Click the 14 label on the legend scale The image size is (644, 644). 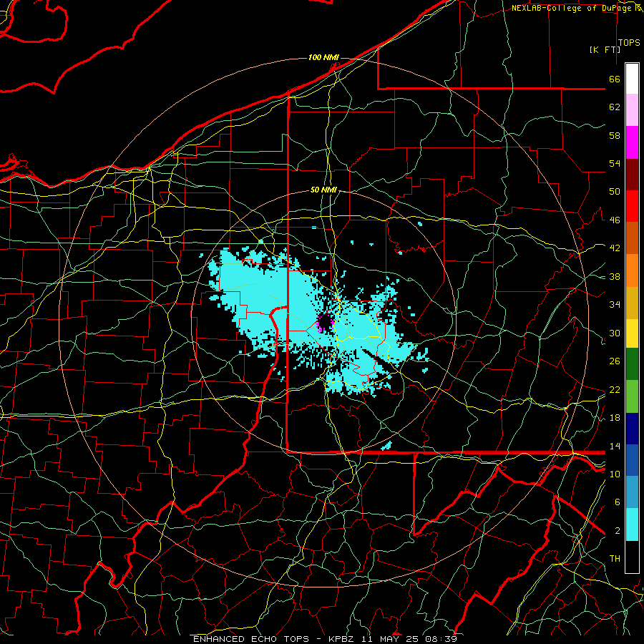615,446
